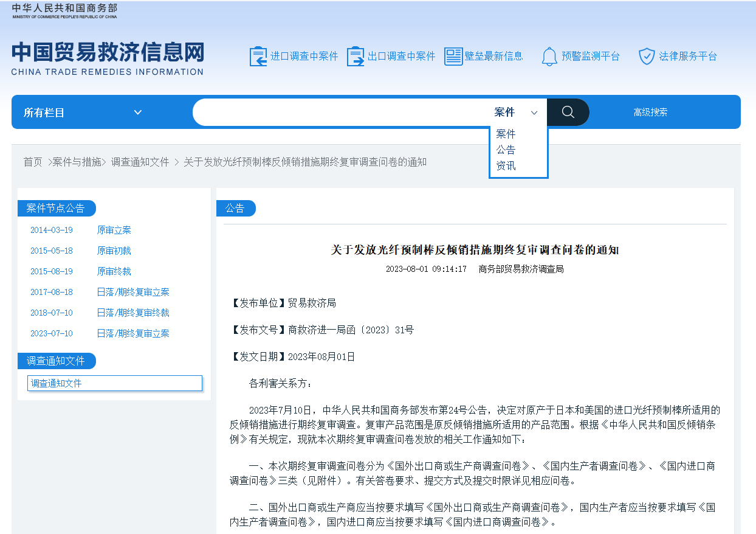Screen dimensions: 756x534
Task: Open 原审初裁 dated 2015-05-18
Action: click(x=114, y=251)
